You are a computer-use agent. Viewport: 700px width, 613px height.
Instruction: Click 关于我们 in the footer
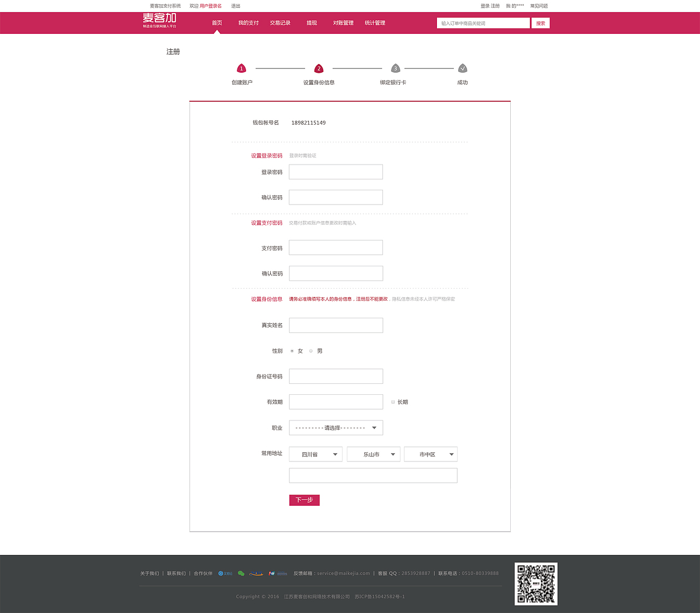tap(149, 574)
